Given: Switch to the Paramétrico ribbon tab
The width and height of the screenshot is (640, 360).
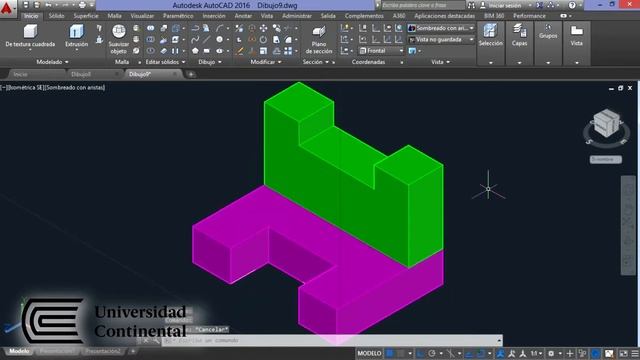Looking at the screenshot, I should coord(178,16).
